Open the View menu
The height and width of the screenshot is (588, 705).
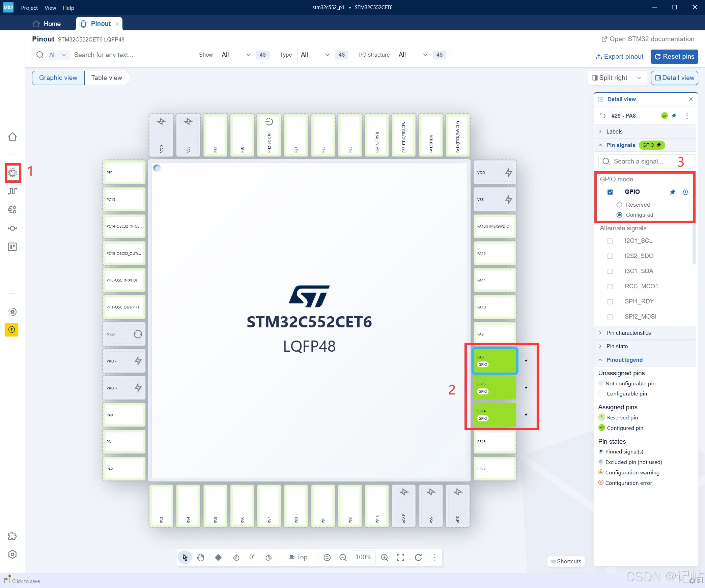click(x=50, y=7)
